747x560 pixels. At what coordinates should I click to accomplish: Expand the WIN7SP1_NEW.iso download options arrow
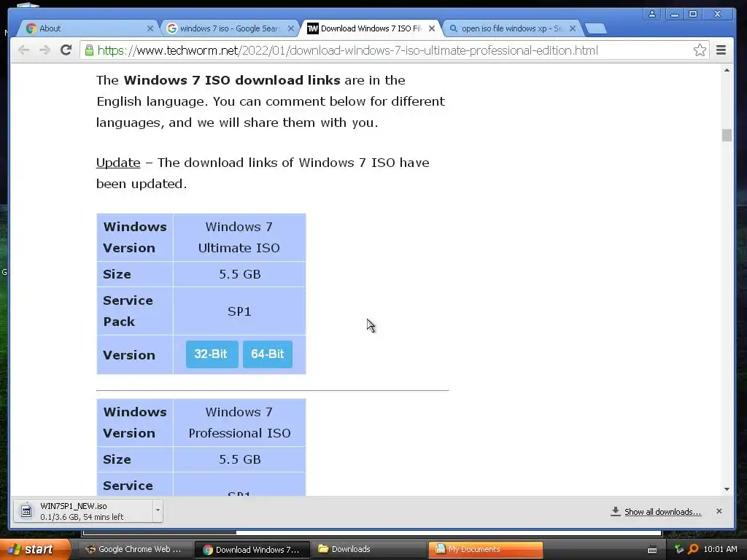[158, 511]
